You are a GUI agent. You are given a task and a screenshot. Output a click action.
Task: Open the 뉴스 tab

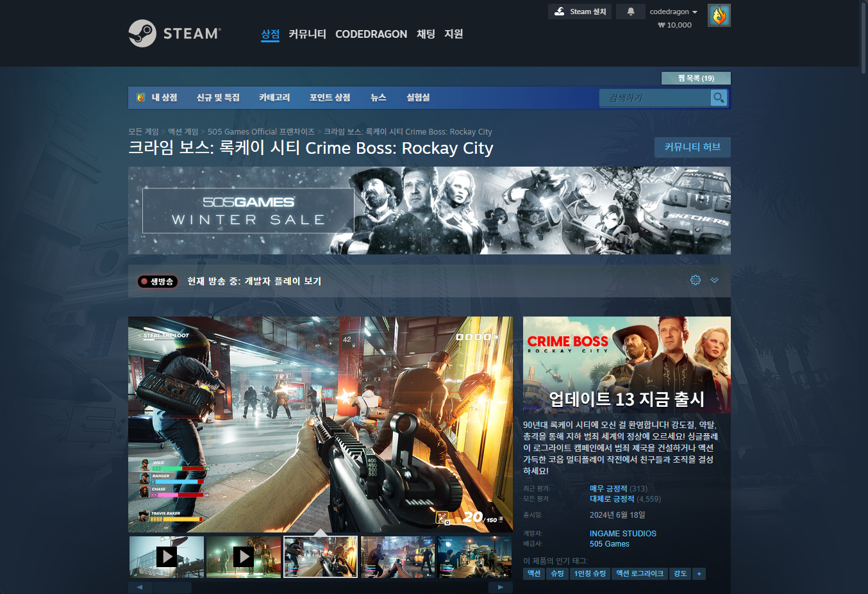click(x=378, y=97)
